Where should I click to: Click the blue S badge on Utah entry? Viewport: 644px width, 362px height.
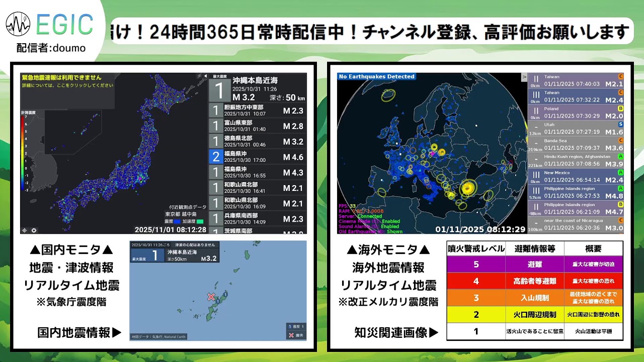pos(620,124)
